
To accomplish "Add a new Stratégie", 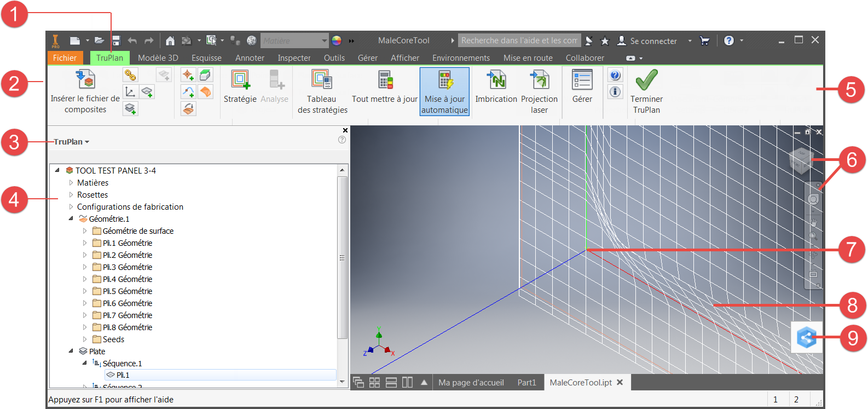I will coord(240,87).
